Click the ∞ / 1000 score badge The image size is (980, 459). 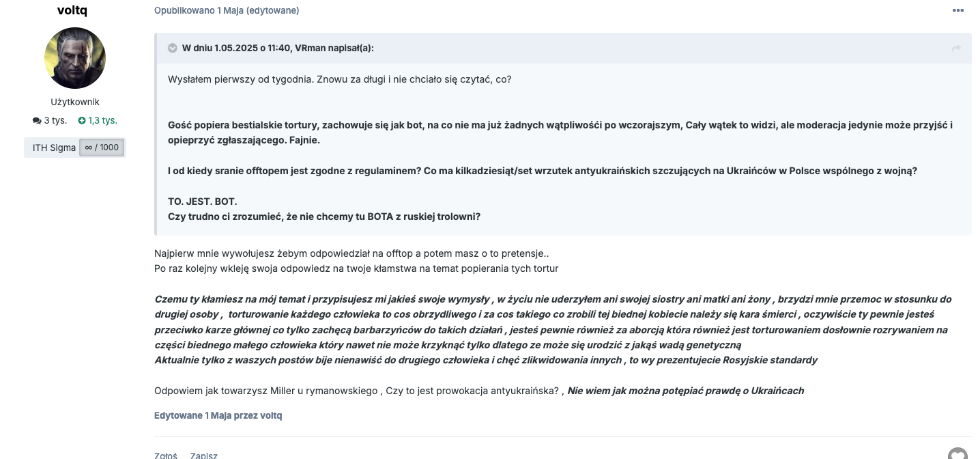[102, 148]
